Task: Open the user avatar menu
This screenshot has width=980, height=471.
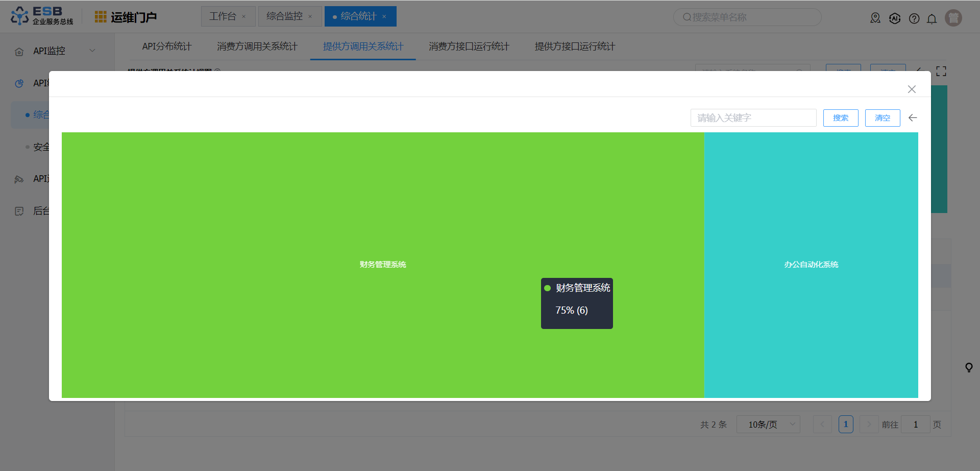Action: point(953,18)
